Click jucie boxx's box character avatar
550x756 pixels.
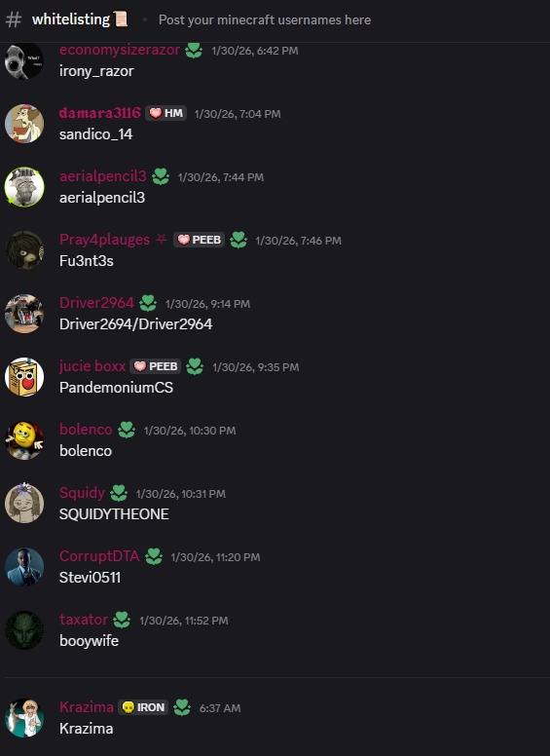pos(24,377)
